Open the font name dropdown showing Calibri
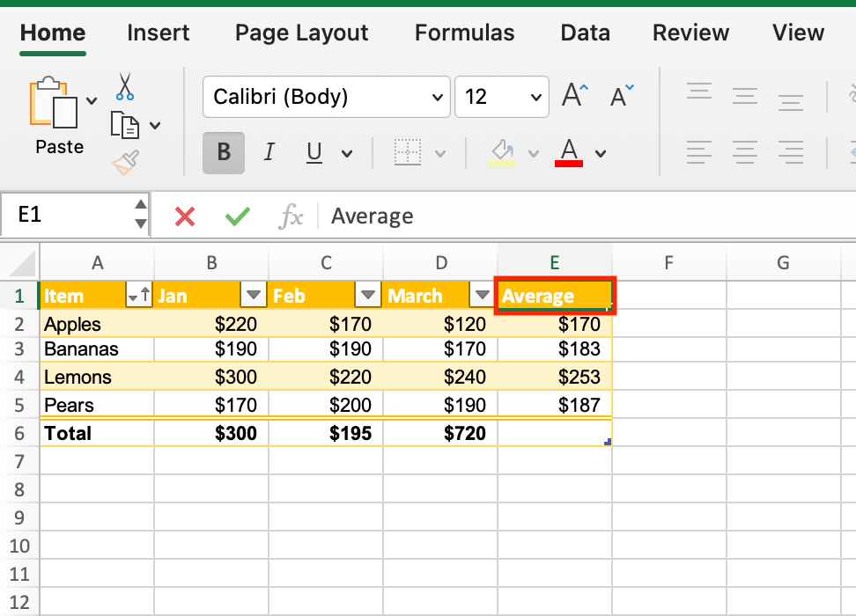This screenshot has height=616, width=856. pyautogui.click(x=326, y=97)
